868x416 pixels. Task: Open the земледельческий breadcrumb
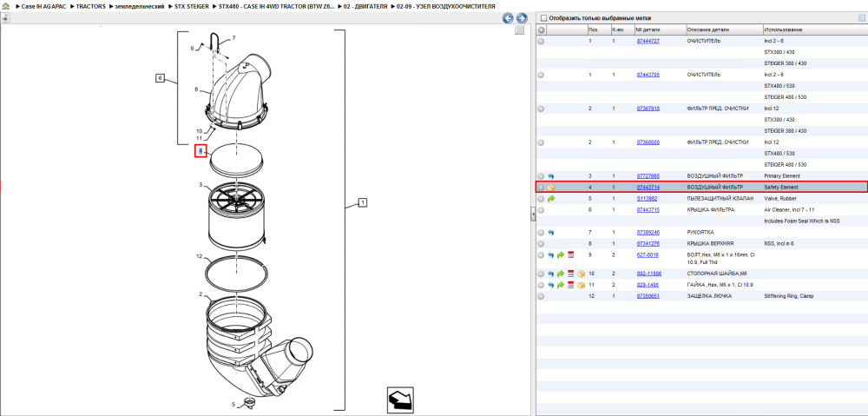[x=140, y=6]
